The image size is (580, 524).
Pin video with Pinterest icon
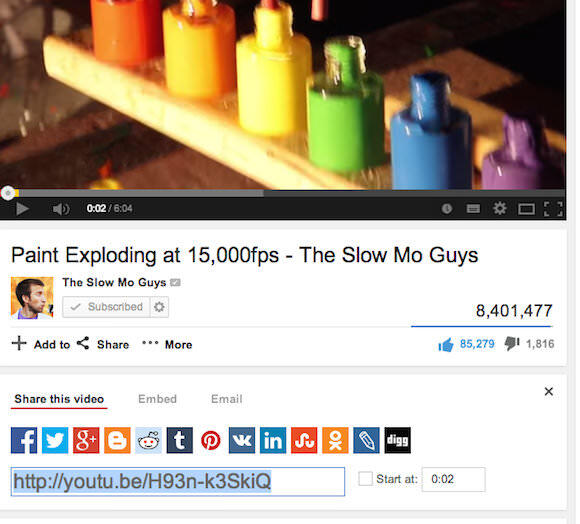coord(211,440)
